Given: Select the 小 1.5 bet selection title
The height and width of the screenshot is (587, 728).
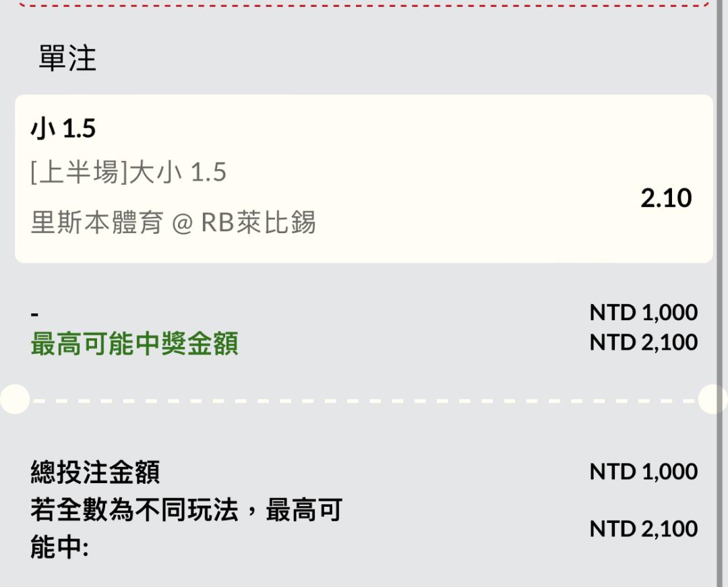Looking at the screenshot, I should coord(63,129).
